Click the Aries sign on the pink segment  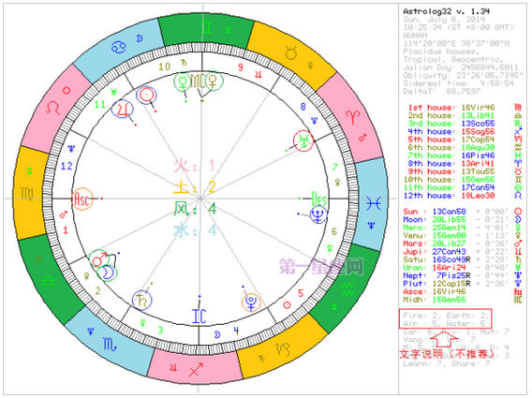point(352,117)
